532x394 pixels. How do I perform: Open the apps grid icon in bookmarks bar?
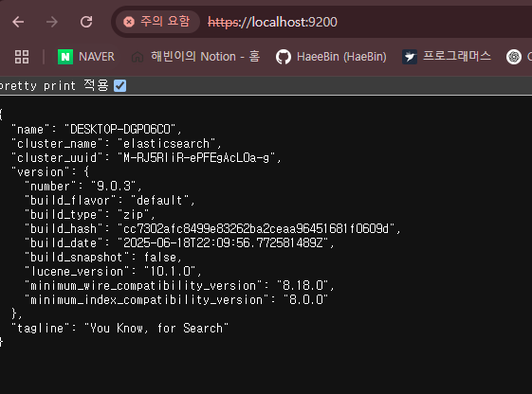pos(22,57)
